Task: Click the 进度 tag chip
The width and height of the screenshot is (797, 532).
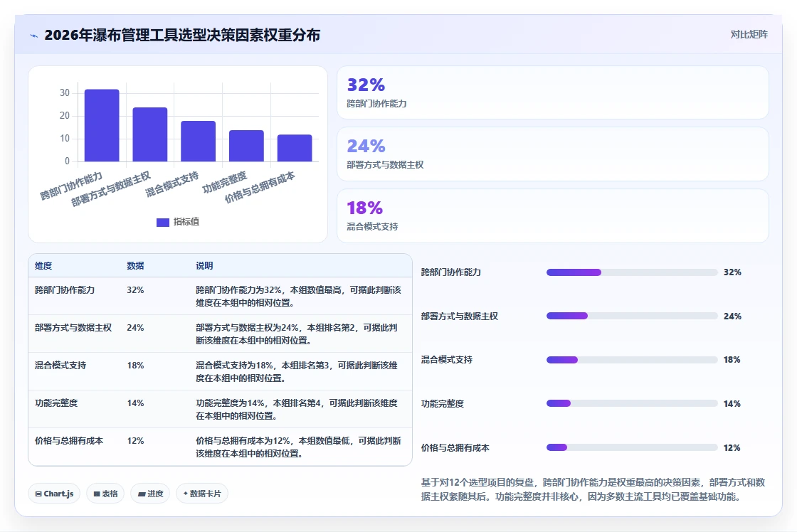Action: coord(150,494)
